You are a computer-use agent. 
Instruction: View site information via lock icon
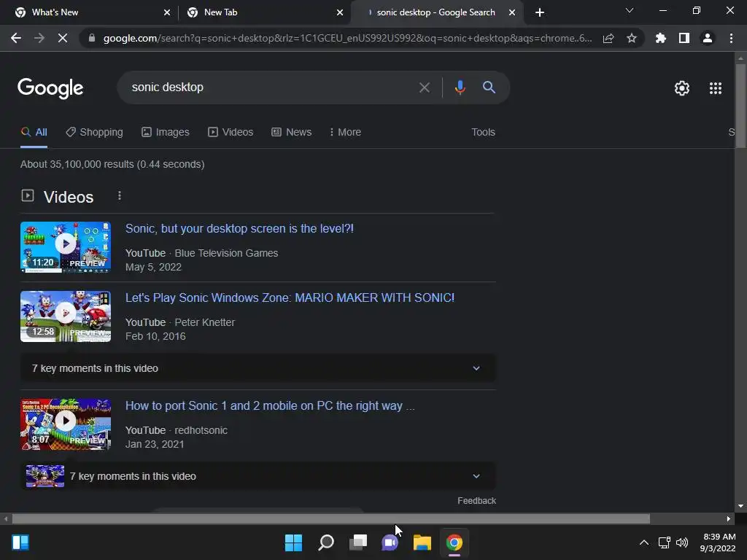[x=92, y=38]
